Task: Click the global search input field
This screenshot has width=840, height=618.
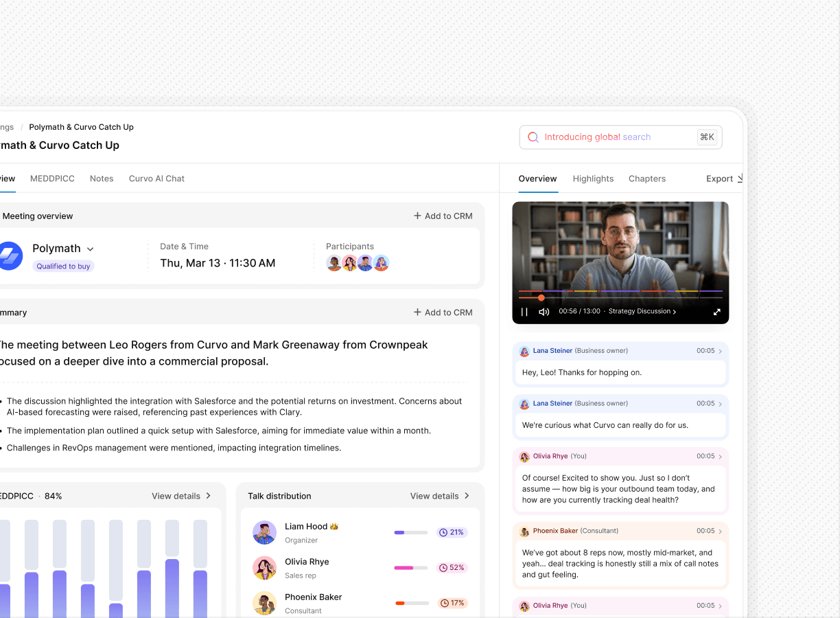Action: tap(620, 137)
